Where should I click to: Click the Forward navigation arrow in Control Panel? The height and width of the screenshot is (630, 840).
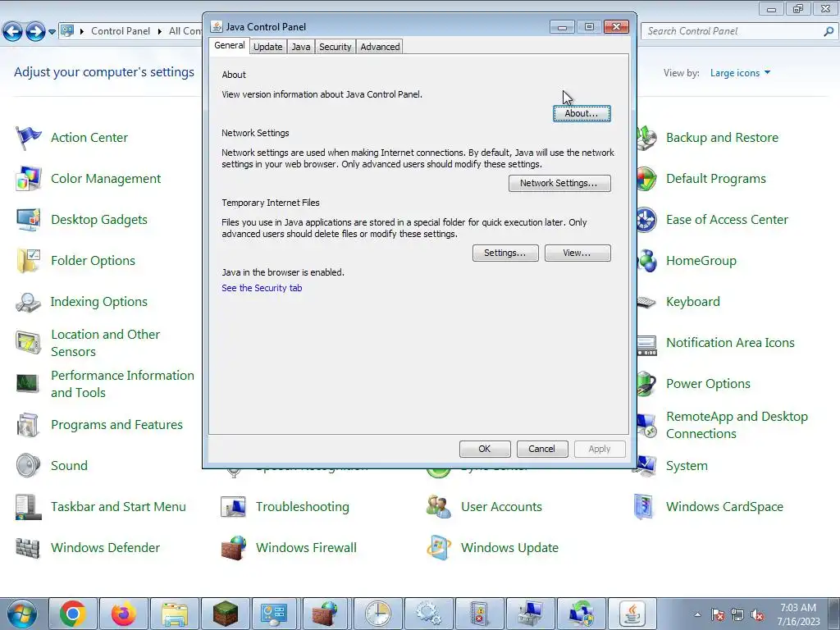tap(35, 32)
